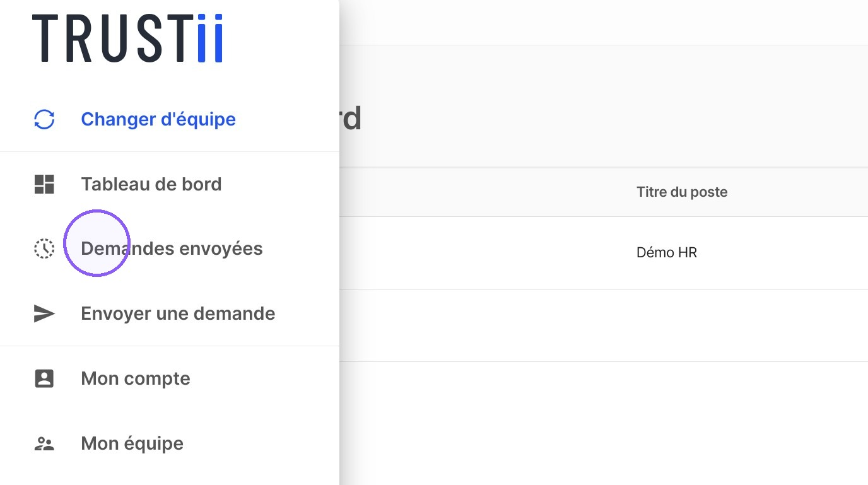The image size is (868, 485).
Task: Click the dashboard grid icon
Action: [44, 184]
